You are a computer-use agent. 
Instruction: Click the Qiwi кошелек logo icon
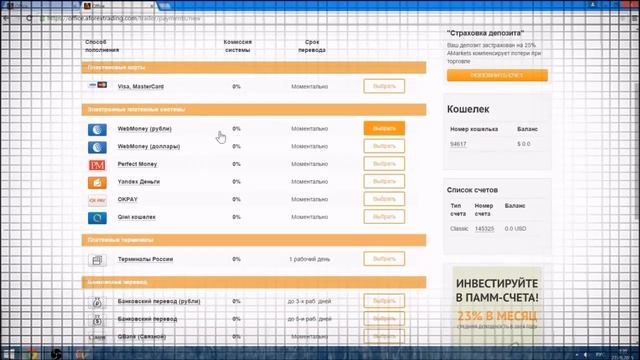97,218
